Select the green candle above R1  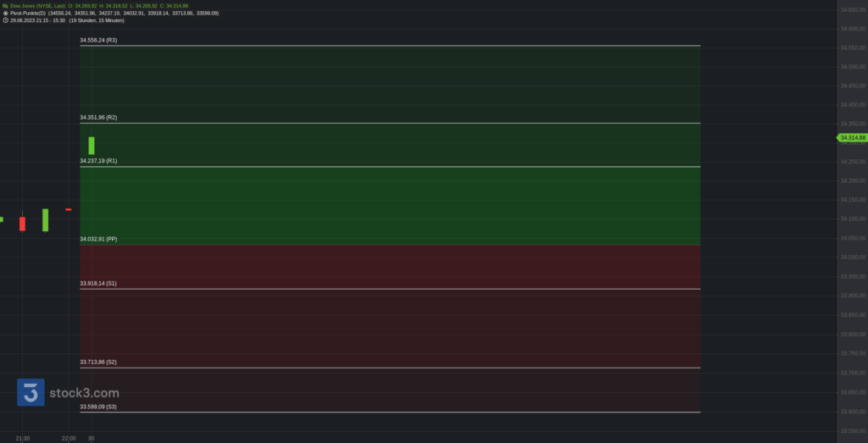[x=92, y=146]
